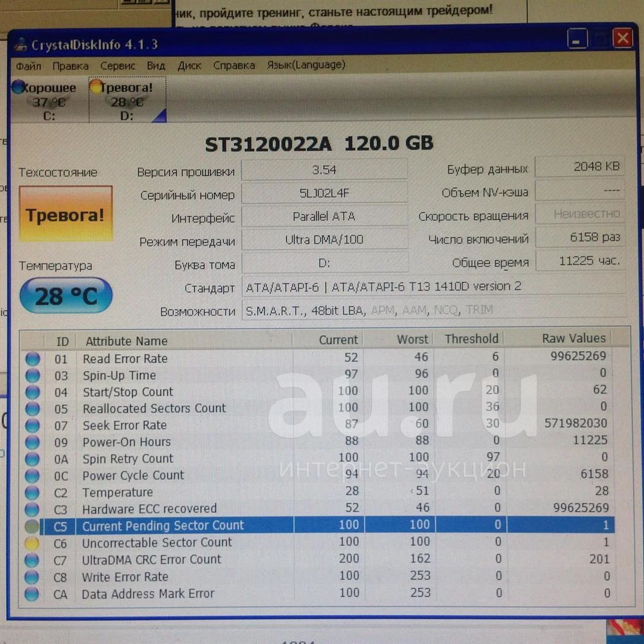Viewport: 644px width, 644px height.
Task: Select the Power-On Hours attribute name
Action: (x=126, y=442)
